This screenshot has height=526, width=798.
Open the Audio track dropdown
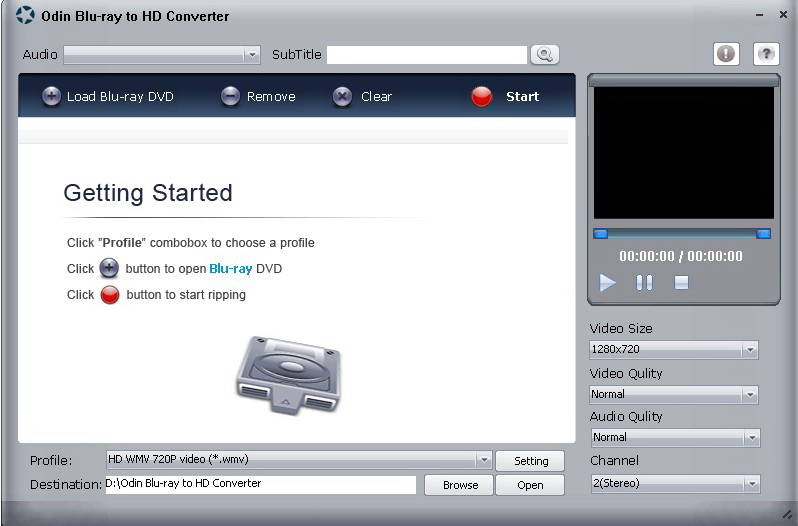162,54
